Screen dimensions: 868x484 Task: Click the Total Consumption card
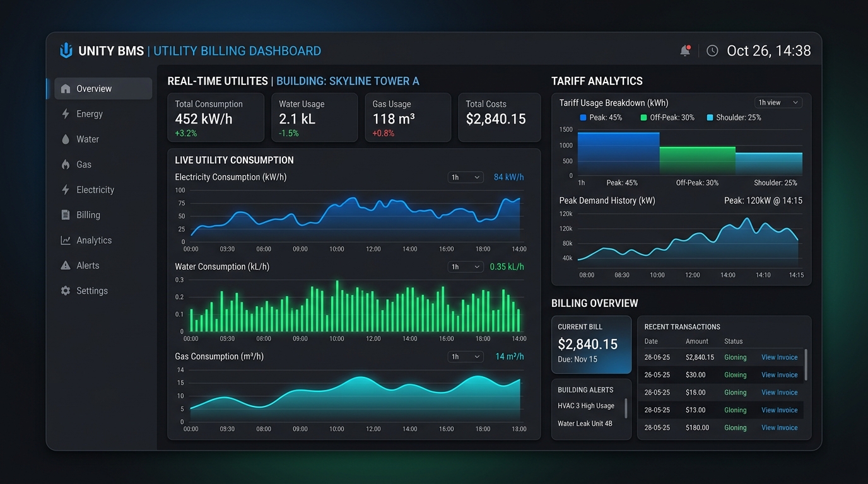click(x=216, y=117)
